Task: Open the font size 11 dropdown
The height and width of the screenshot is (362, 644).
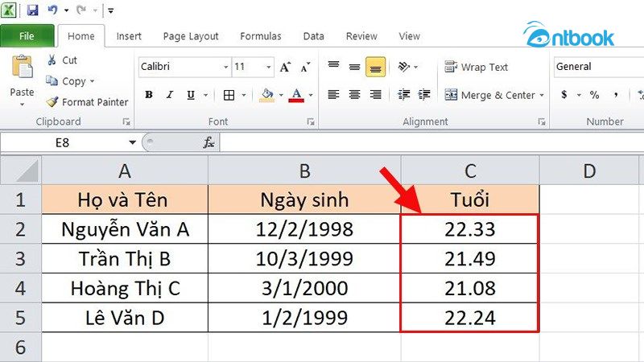Action: pyautogui.click(x=269, y=67)
